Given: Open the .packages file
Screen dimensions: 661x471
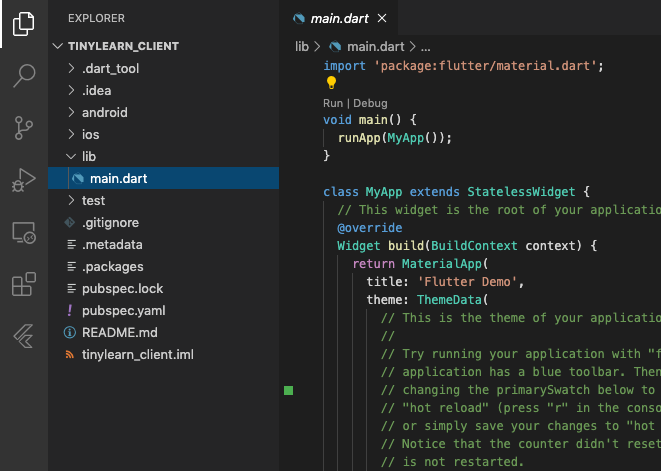Looking at the screenshot, I should 164,266.
